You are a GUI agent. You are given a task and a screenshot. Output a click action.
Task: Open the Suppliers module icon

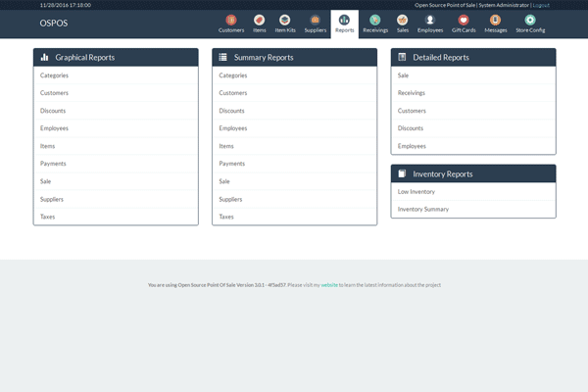tap(315, 20)
